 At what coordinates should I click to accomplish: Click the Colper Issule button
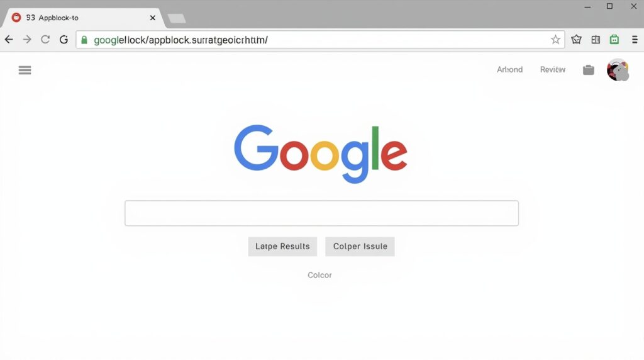coord(360,246)
